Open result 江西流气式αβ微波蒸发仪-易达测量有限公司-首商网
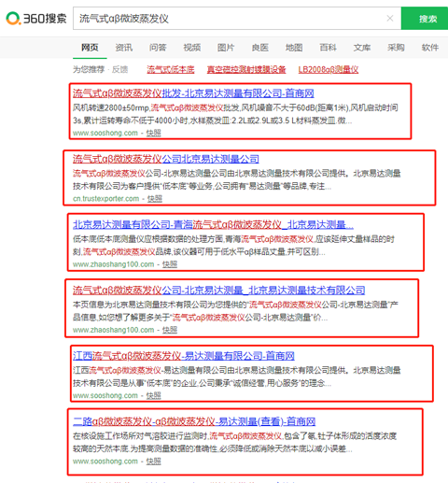Viewport: 448px width, 483px height. point(184,356)
